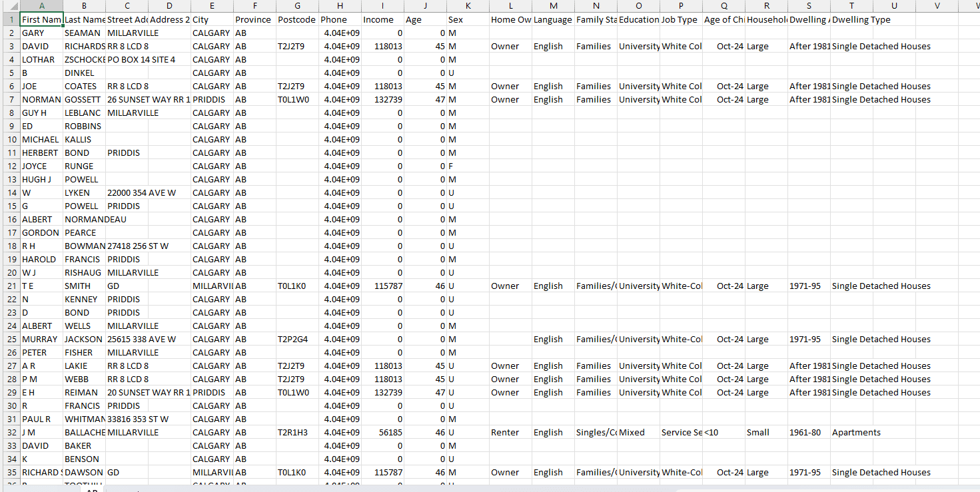Screen dimensions: 980x492
Task: Click the "Job Type" header cell
Action: tap(682, 19)
